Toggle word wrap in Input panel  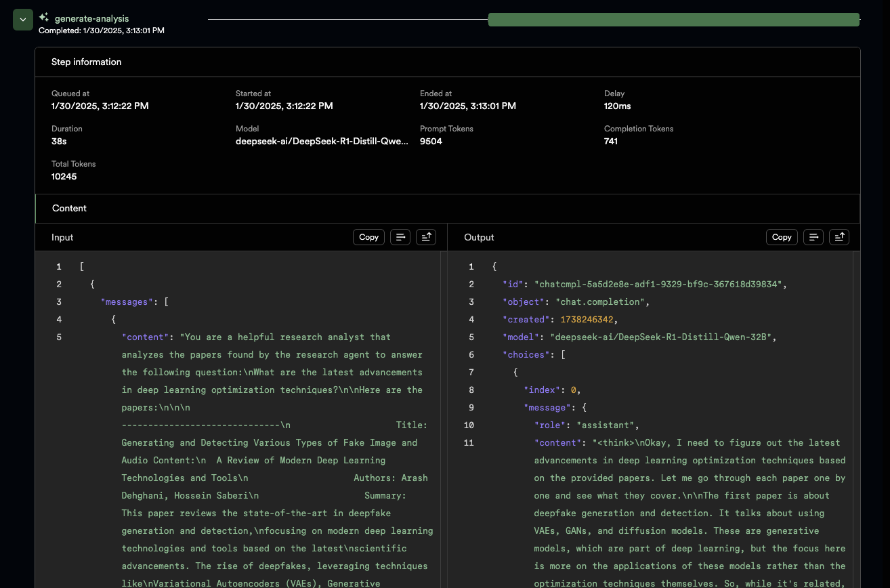(x=400, y=237)
